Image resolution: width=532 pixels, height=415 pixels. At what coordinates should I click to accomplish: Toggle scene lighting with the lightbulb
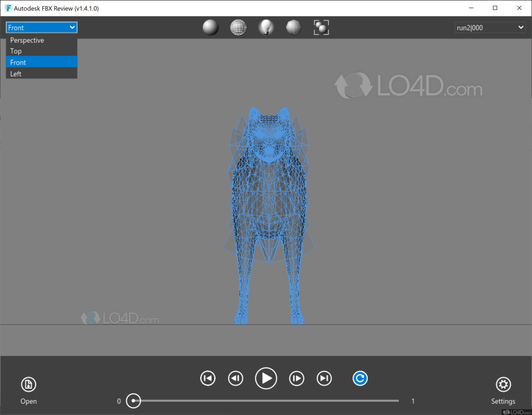click(x=266, y=27)
